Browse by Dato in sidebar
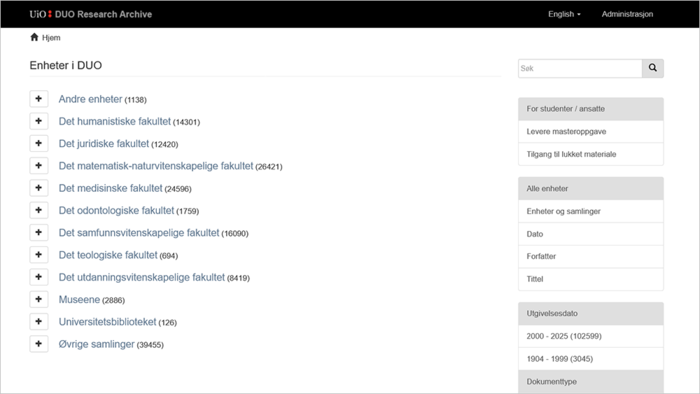This screenshot has width=700, height=394. 591,234
